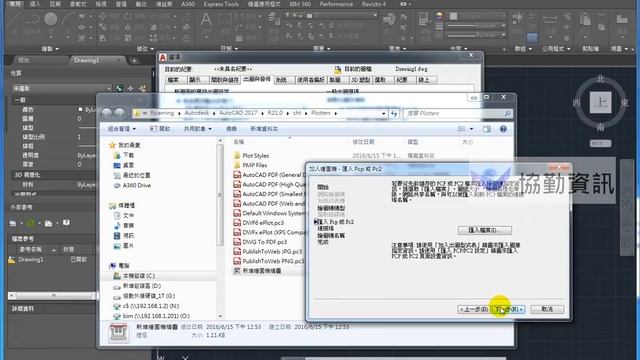The width and height of the screenshot is (640, 360).
Task: Open the BIM 360 ribbon tab
Action: pos(300,4)
